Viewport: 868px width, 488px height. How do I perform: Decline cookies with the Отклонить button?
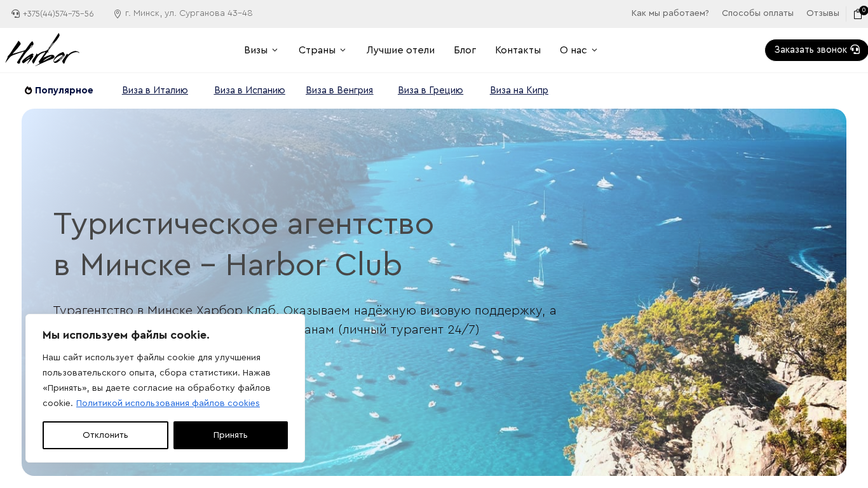pos(105,435)
